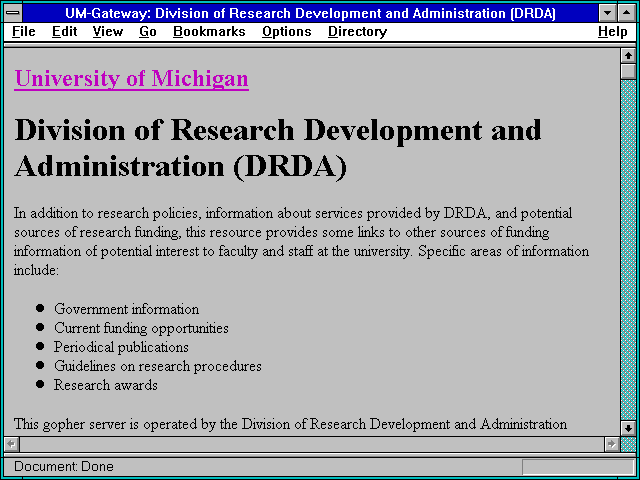Click 'Guidelines on research procedures' list item
640x480 pixels.
pyautogui.click(x=158, y=366)
